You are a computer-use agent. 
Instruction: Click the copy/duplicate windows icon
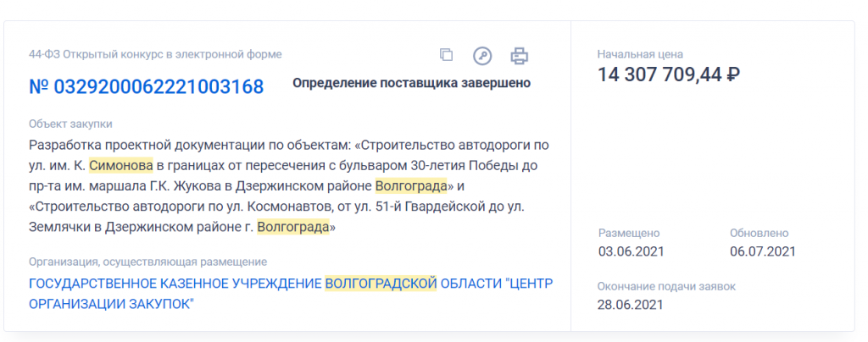(447, 56)
